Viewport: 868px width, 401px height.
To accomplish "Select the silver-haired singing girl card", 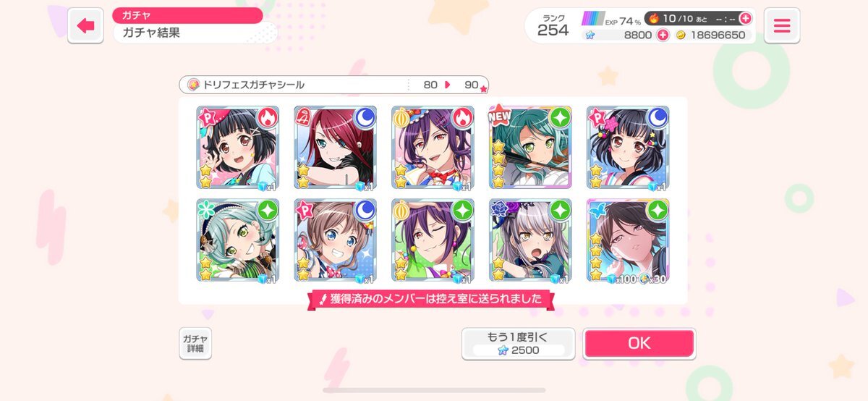I will 531,241.
